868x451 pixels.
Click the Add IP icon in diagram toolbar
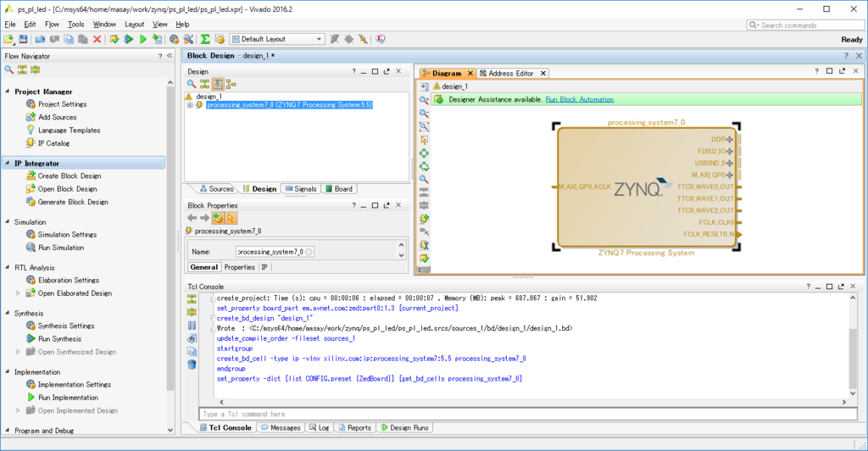click(x=424, y=219)
